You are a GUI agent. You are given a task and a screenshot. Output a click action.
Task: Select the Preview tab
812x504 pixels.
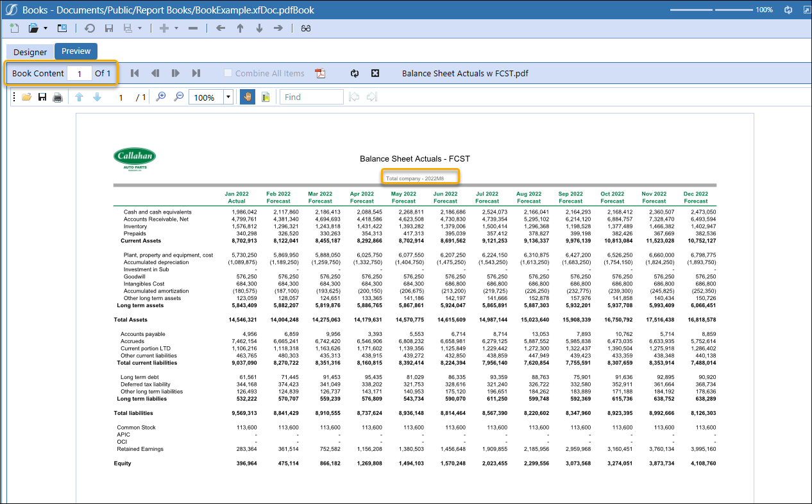pyautogui.click(x=76, y=51)
